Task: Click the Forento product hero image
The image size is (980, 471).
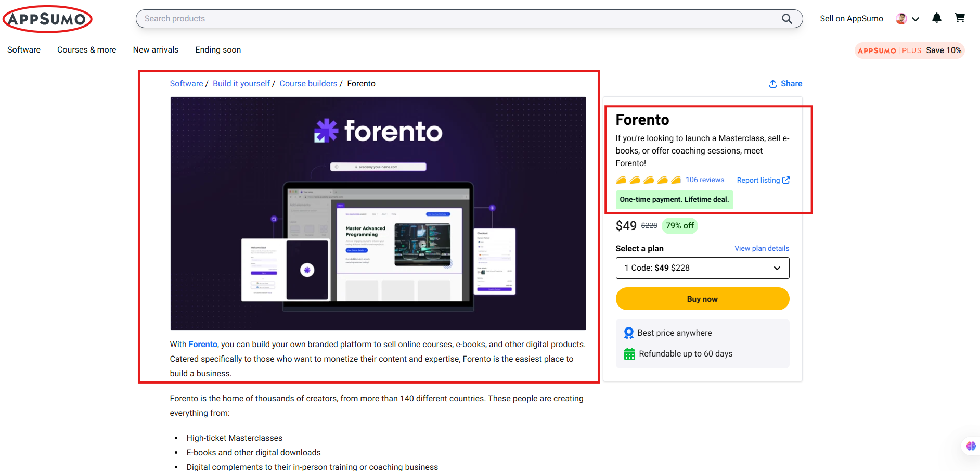Action: (x=378, y=213)
